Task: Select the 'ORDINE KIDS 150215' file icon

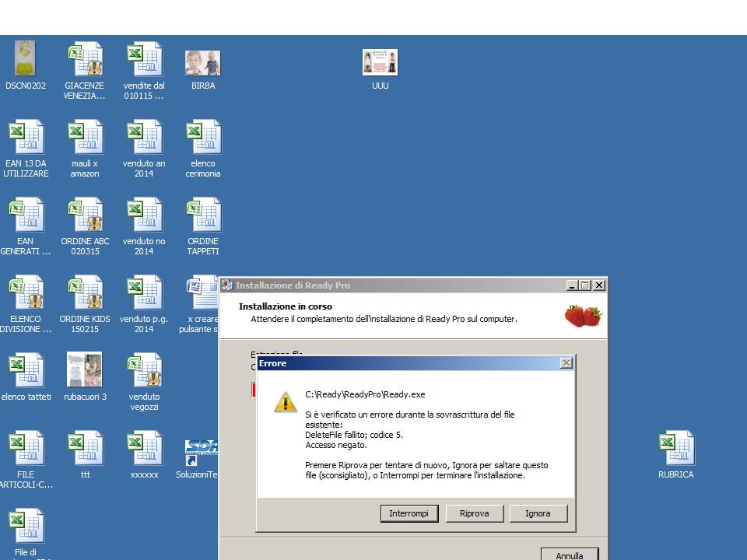Action: point(86,292)
